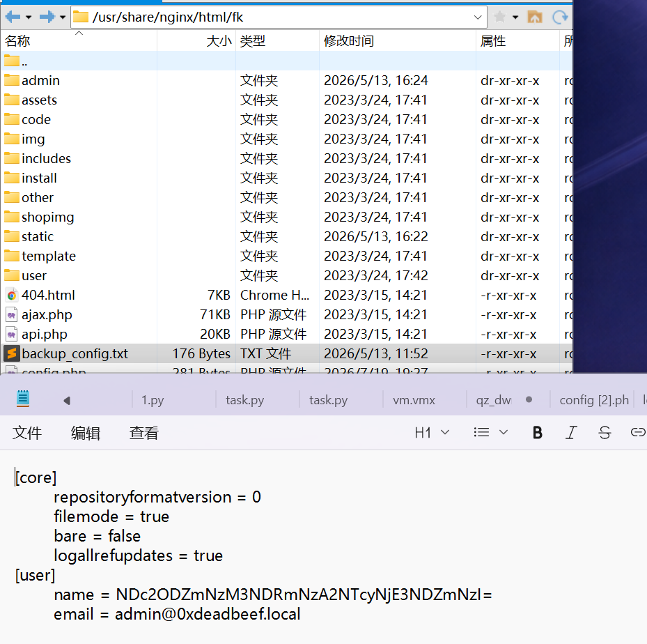Click the notepad app icon

click(23, 399)
